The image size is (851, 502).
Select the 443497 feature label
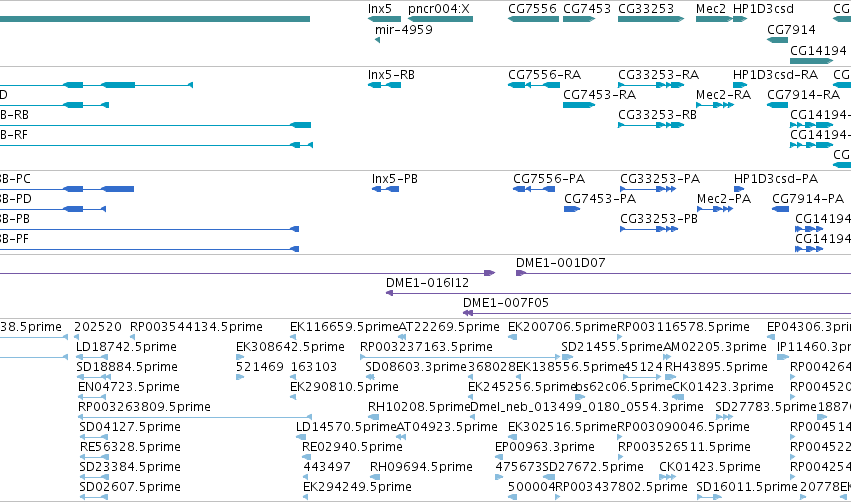(327, 467)
